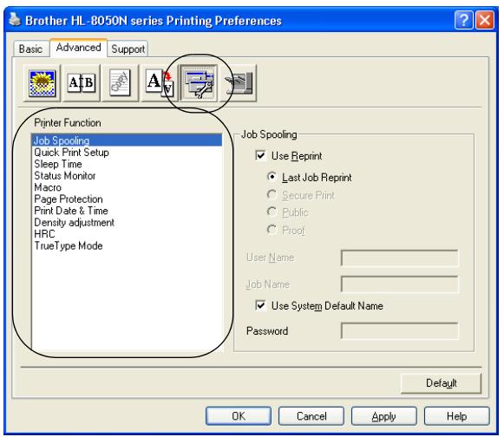Click the context help question mark button
Screen dimensions: 504x437
point(464,20)
